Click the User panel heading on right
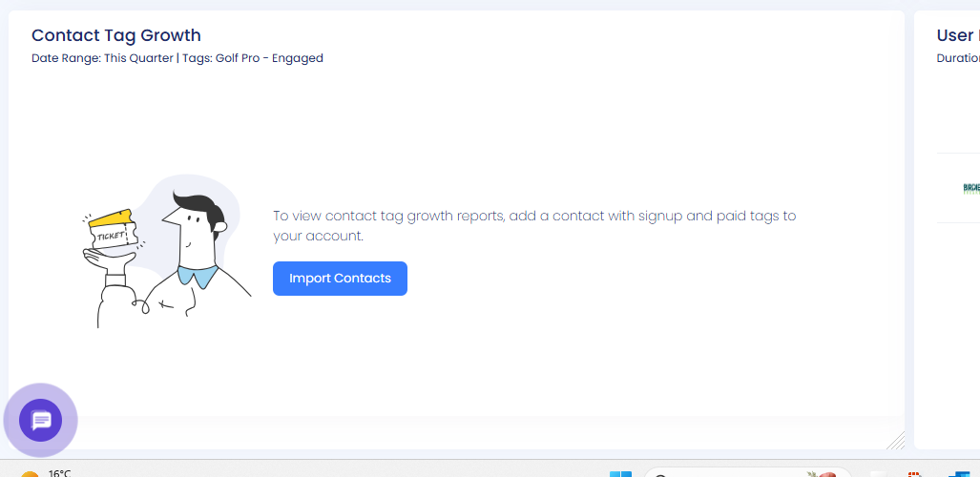Viewport: 980px width, 477px height. click(x=955, y=35)
